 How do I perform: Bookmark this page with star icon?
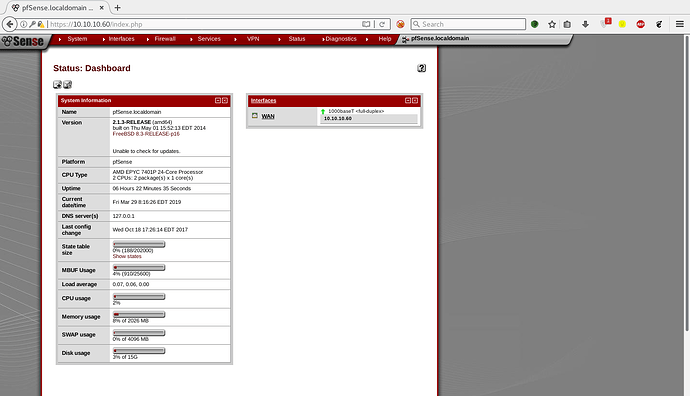point(552,24)
